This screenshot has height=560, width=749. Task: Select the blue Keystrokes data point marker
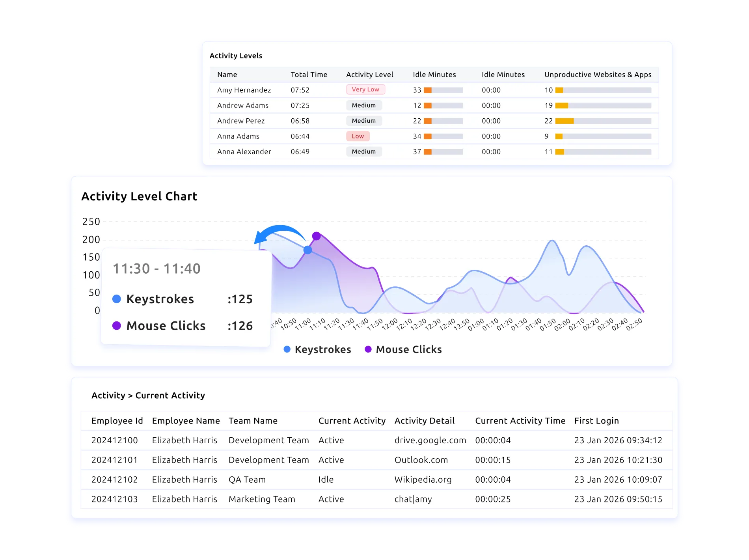pyautogui.click(x=307, y=249)
